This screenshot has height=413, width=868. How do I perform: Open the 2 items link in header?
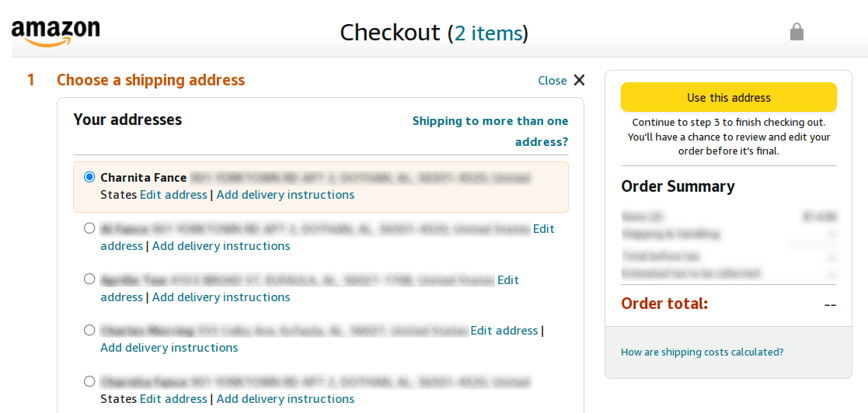[487, 33]
